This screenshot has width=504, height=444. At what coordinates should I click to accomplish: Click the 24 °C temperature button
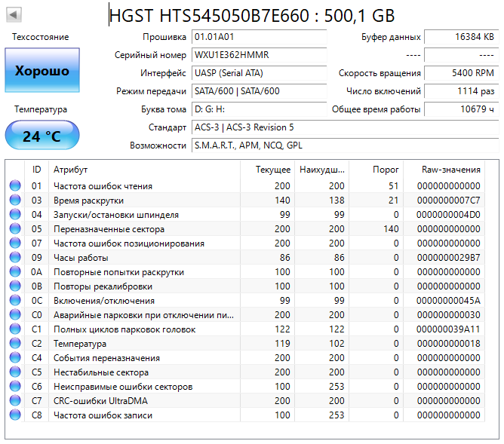pyautogui.click(x=42, y=135)
